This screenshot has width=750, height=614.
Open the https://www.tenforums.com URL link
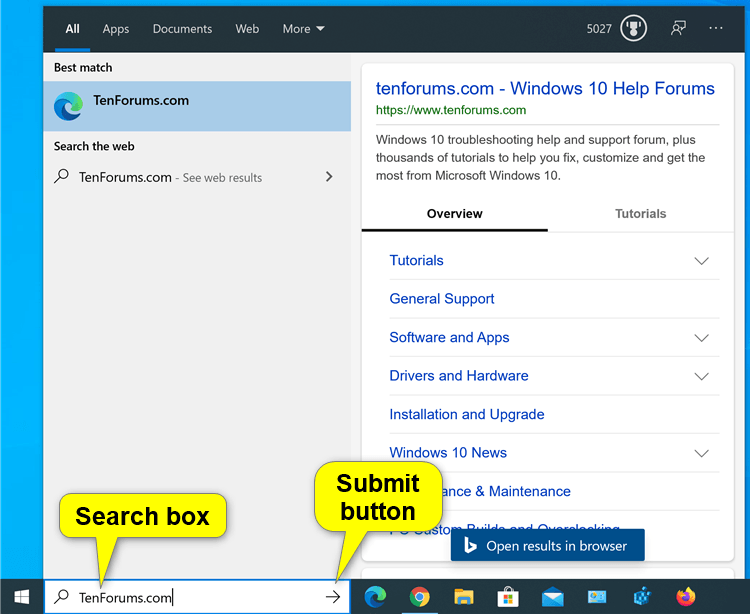pos(451,110)
